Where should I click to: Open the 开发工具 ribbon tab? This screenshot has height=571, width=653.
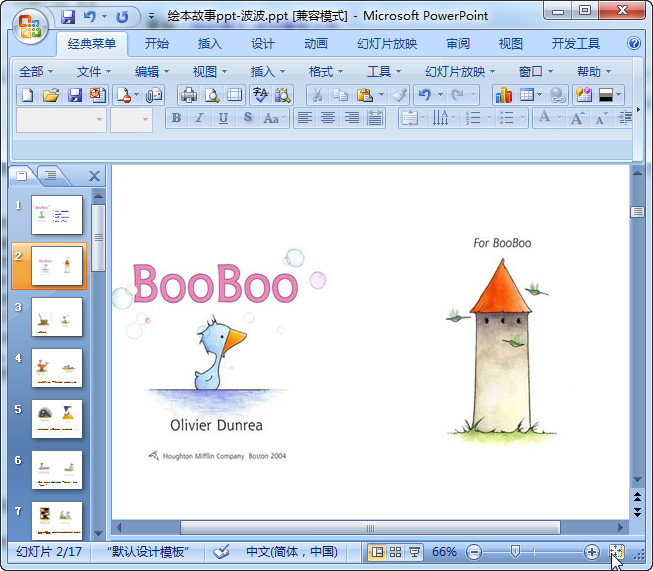[x=576, y=43]
